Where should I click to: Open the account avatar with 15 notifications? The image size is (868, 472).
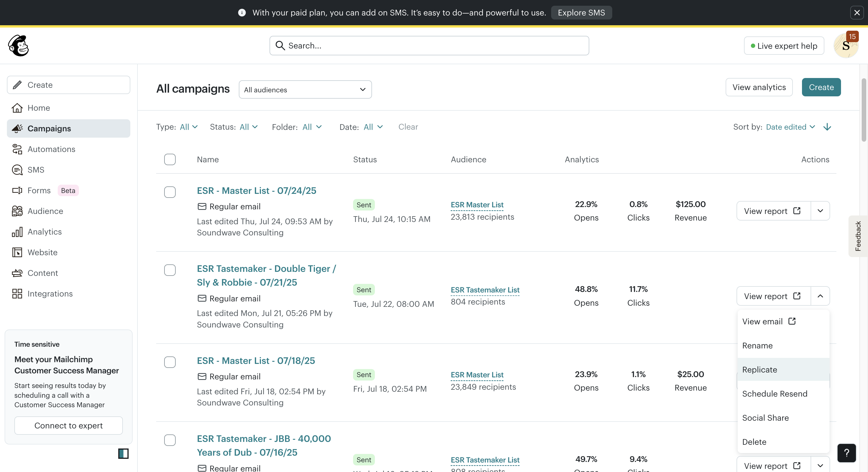coord(846,45)
